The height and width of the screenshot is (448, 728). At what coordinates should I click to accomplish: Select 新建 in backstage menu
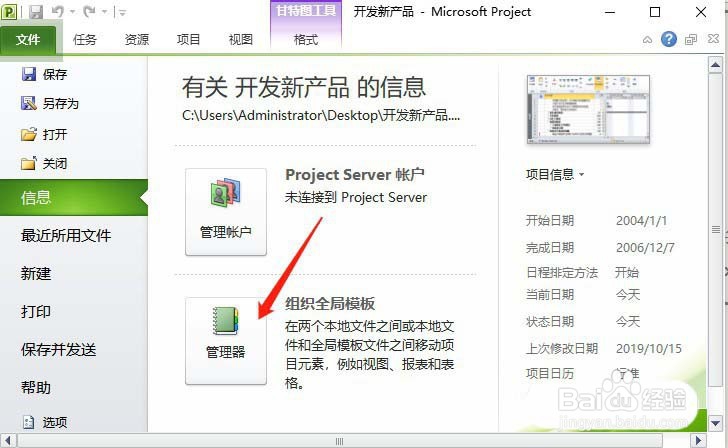pos(36,273)
